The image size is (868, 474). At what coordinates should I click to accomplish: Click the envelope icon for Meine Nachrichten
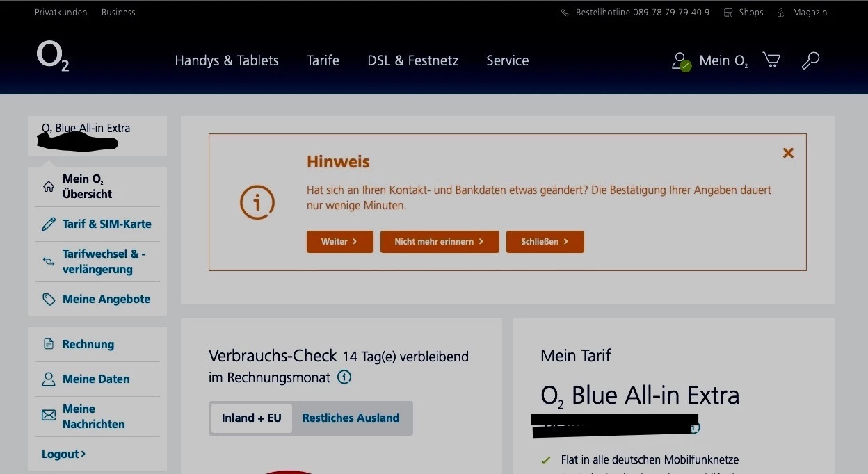pos(49,415)
